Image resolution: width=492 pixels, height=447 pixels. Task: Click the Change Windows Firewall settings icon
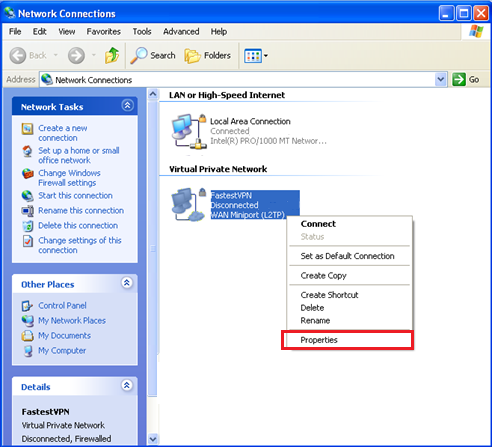[x=28, y=174]
